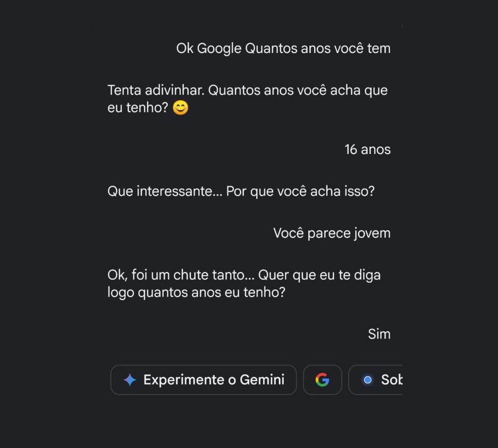Select the user reply Você parece jovem
Viewport: 498px width, 448px height.
click(x=332, y=232)
